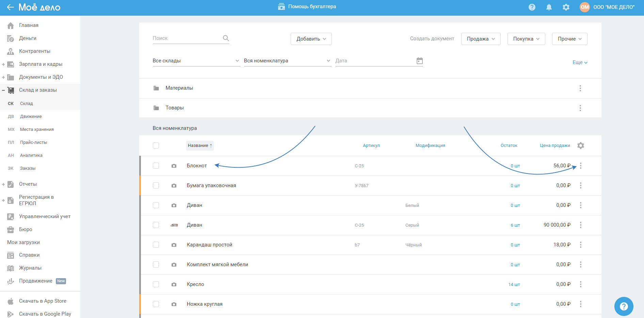
Task: Click the back arrow beside Моё дело
Action: tap(10, 7)
